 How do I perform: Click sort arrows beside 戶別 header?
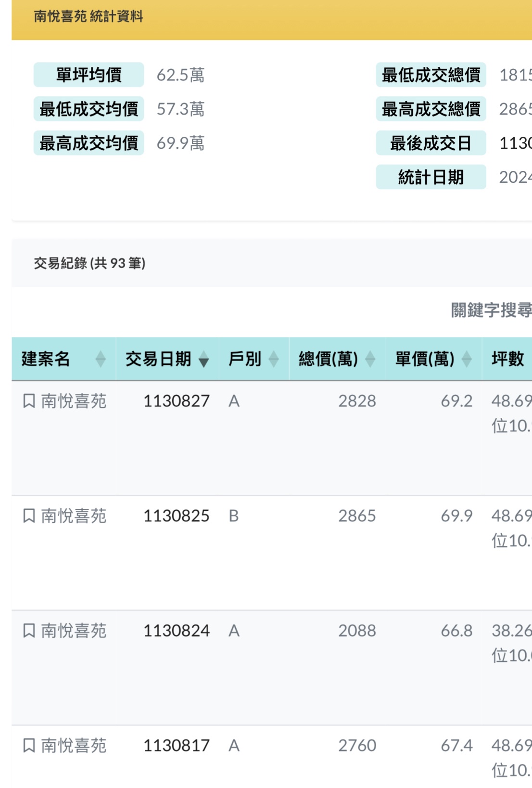tap(273, 359)
